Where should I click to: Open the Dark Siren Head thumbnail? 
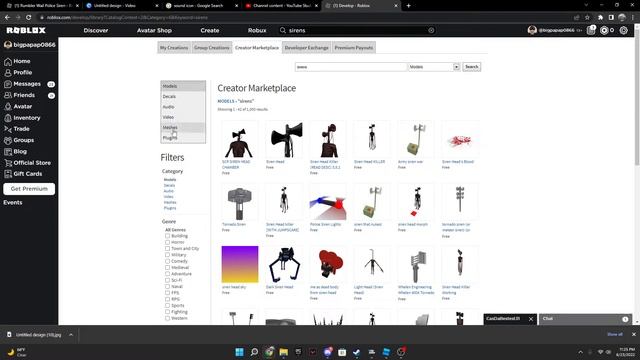click(x=284, y=264)
